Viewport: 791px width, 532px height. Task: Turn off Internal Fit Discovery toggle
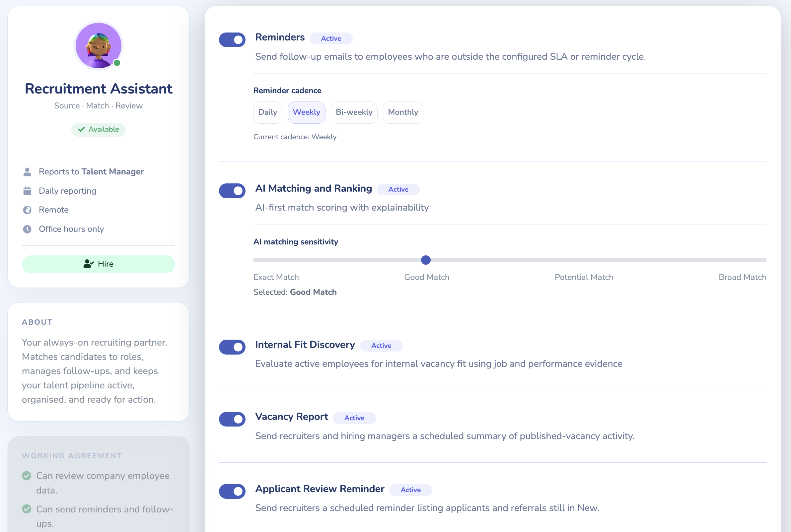coord(232,347)
